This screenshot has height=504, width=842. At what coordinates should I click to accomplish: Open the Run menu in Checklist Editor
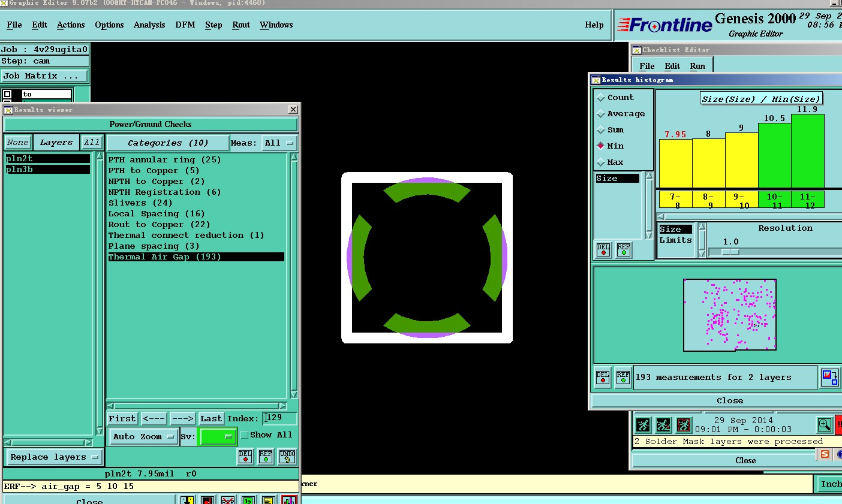click(x=697, y=67)
